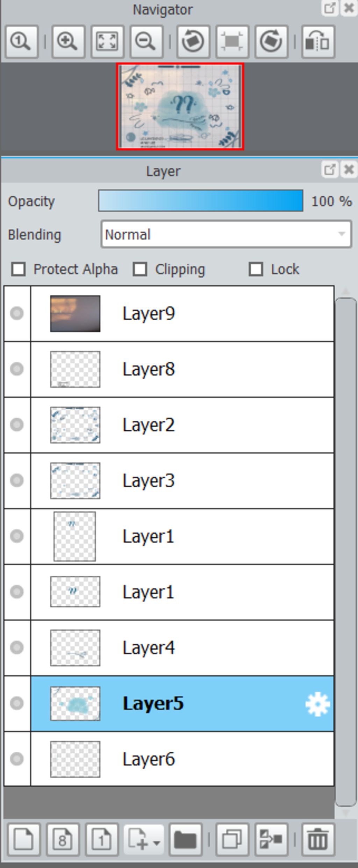Enable the Protect Alpha checkbox

(x=19, y=269)
